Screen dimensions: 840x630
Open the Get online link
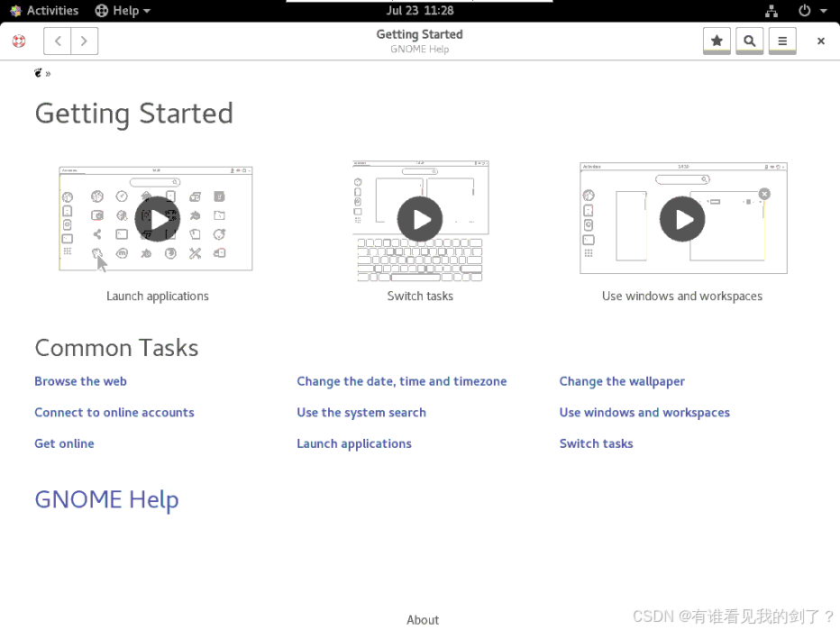[64, 443]
